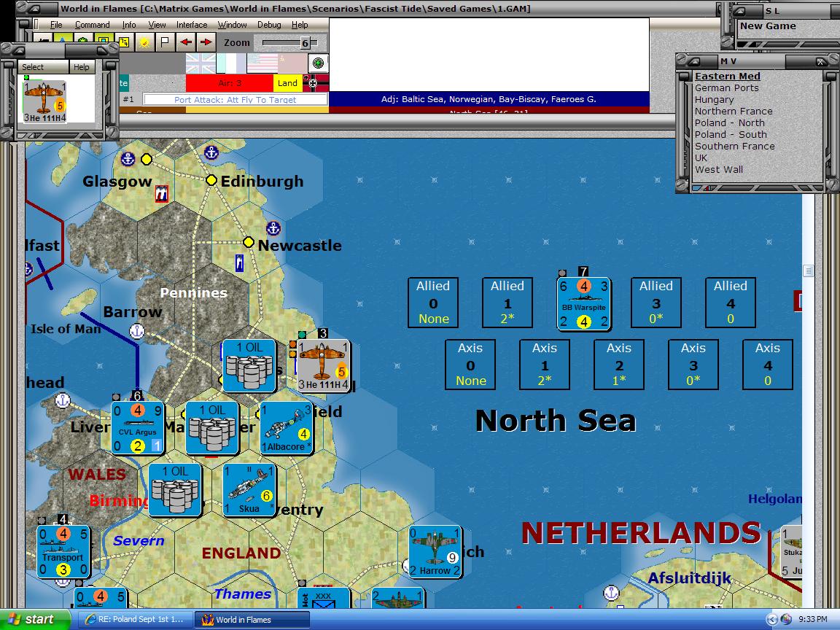Choose German Ports in M V list

click(726, 87)
